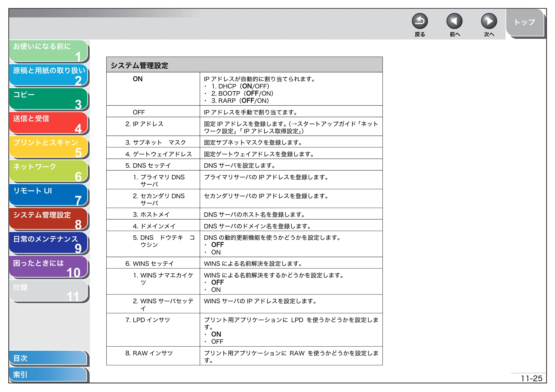Click '3. サブネット マスク' cell
The image size is (555, 392).
pos(153,142)
